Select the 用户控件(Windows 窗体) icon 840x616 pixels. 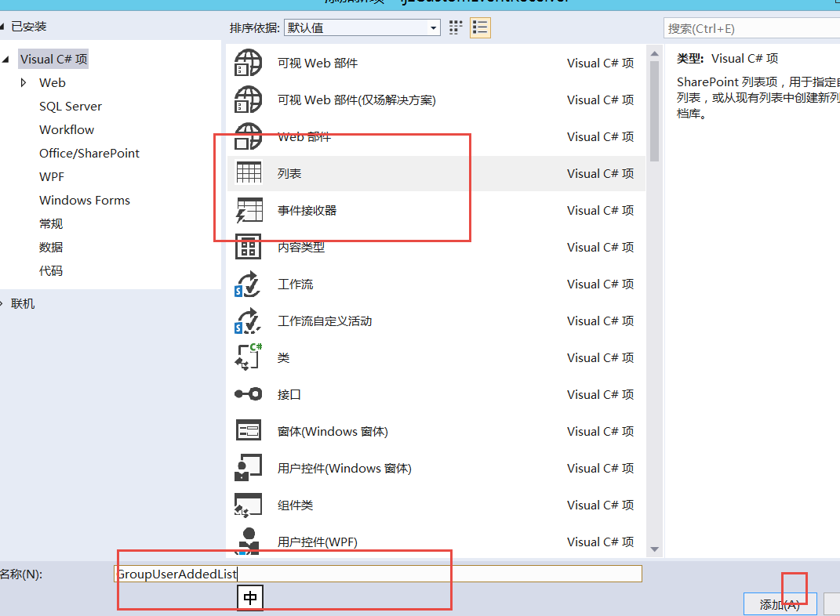point(248,468)
